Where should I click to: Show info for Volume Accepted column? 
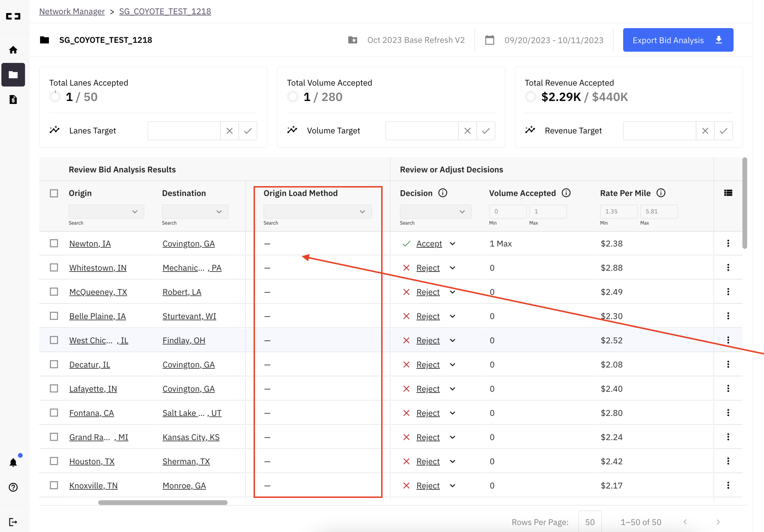pyautogui.click(x=566, y=193)
